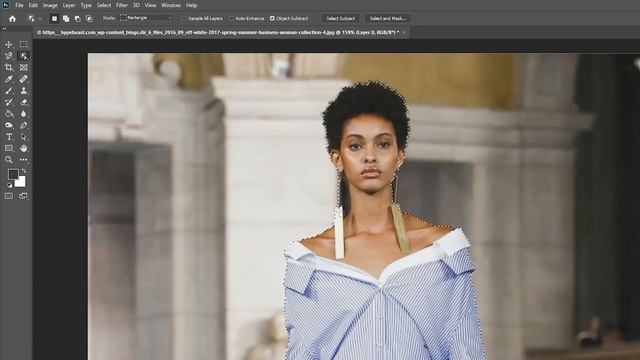The height and width of the screenshot is (360, 640).
Task: Enable the Auto-Enhance checkbox
Action: point(231,18)
